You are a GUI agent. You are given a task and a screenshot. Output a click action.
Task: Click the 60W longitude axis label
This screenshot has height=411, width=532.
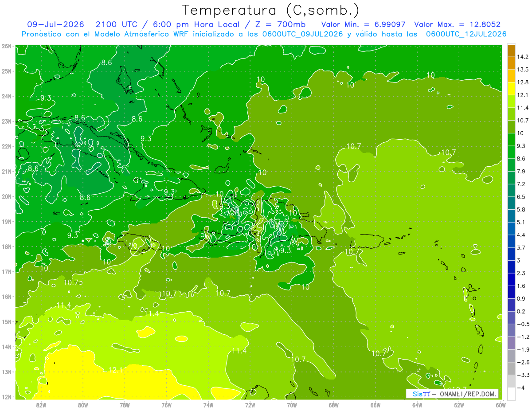pos(501,404)
